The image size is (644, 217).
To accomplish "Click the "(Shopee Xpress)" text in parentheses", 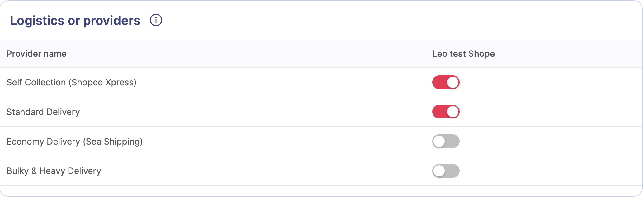I will [102, 82].
